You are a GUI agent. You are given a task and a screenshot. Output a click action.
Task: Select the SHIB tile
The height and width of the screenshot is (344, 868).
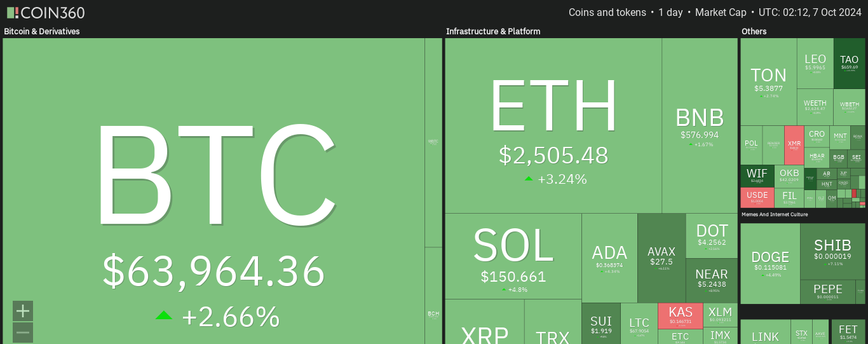coord(832,251)
